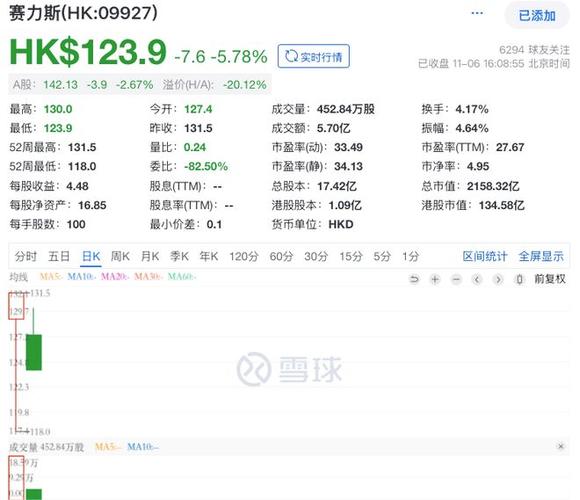Click the 最高 value 130.0
Viewport: 580px width, 500px height.
coord(58,109)
